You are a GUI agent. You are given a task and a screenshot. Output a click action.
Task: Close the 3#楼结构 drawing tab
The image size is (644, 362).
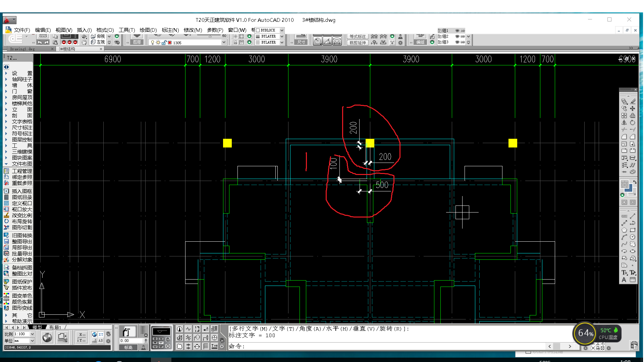[x=101, y=49]
